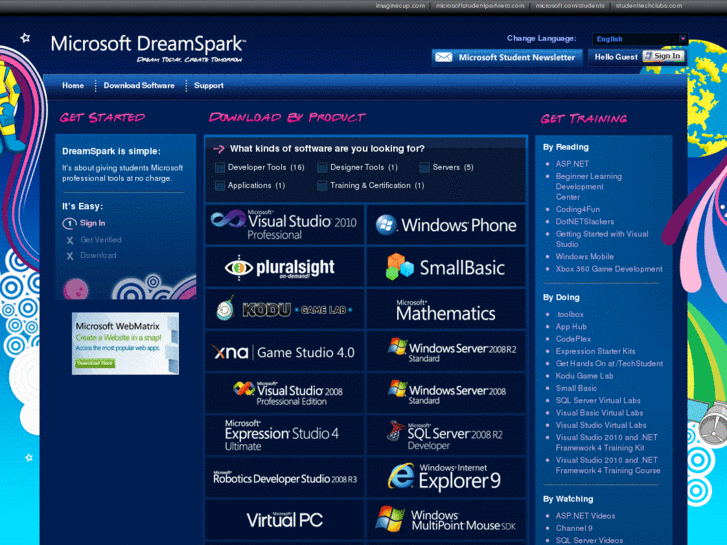
Task: Select the XNA Game Studio 4.0 tile
Action: [x=284, y=352]
